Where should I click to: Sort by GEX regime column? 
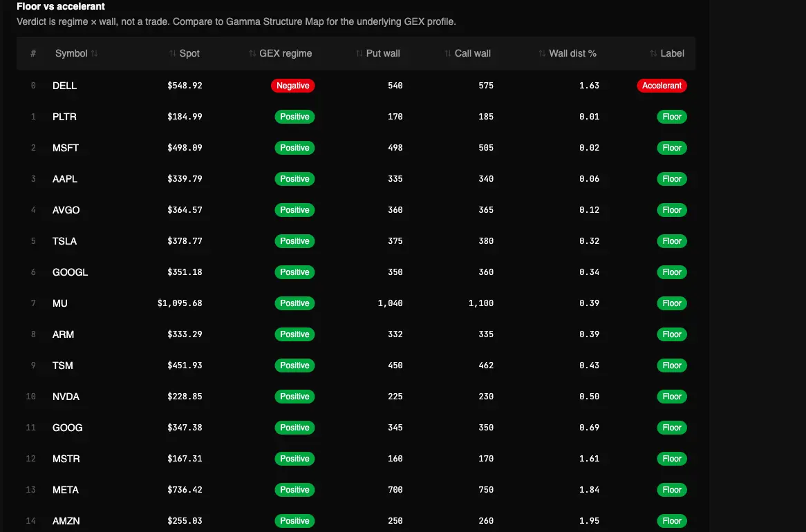(x=280, y=53)
